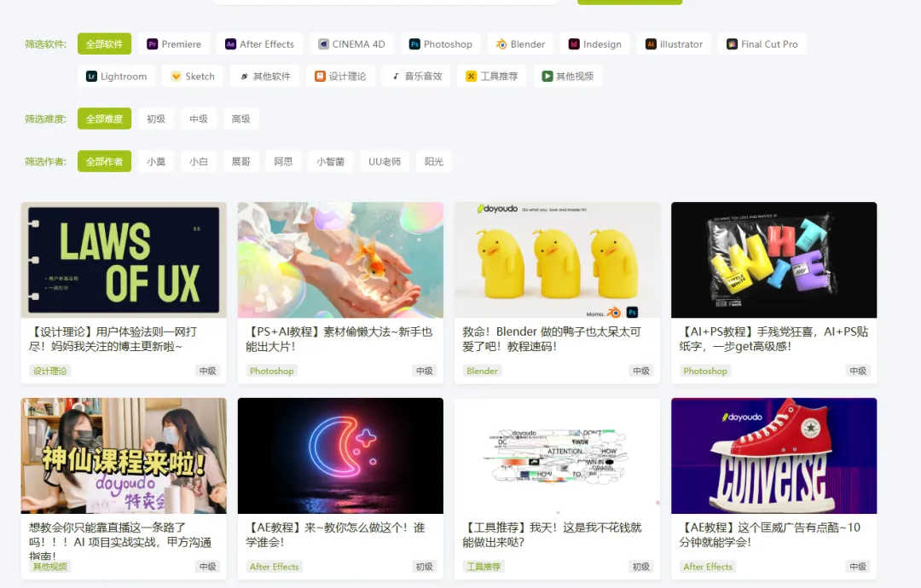Open title 【设计理论】用户体验法则一网打尽
This screenshot has height=588, width=921.
coord(113,339)
